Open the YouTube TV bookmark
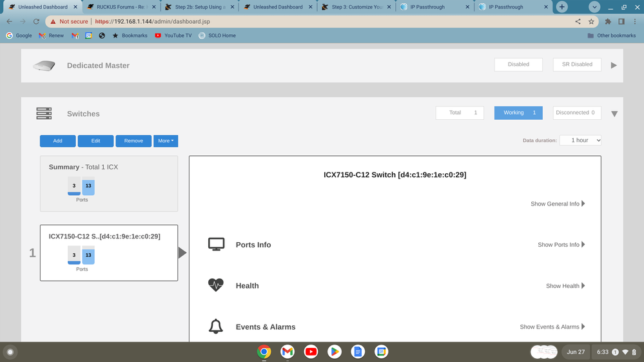644x362 pixels. pos(173,35)
